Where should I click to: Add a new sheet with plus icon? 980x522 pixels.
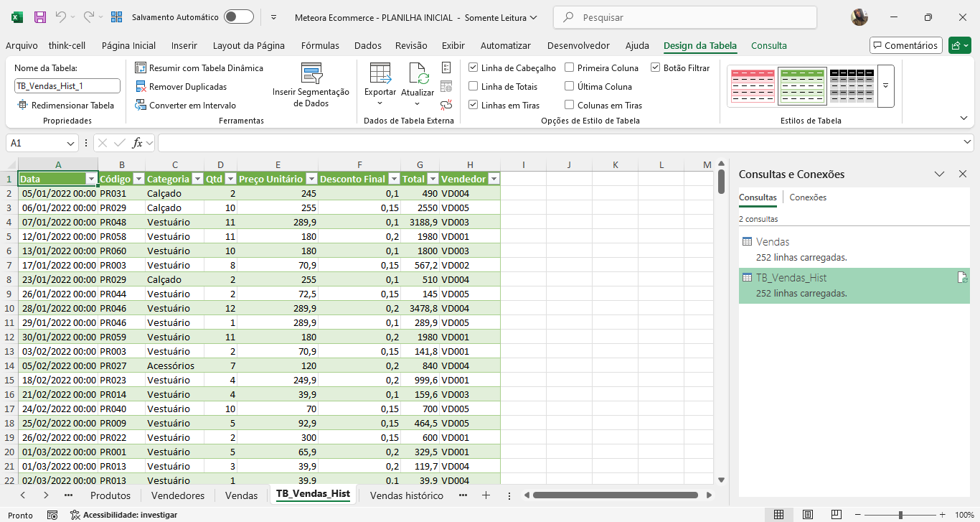486,495
